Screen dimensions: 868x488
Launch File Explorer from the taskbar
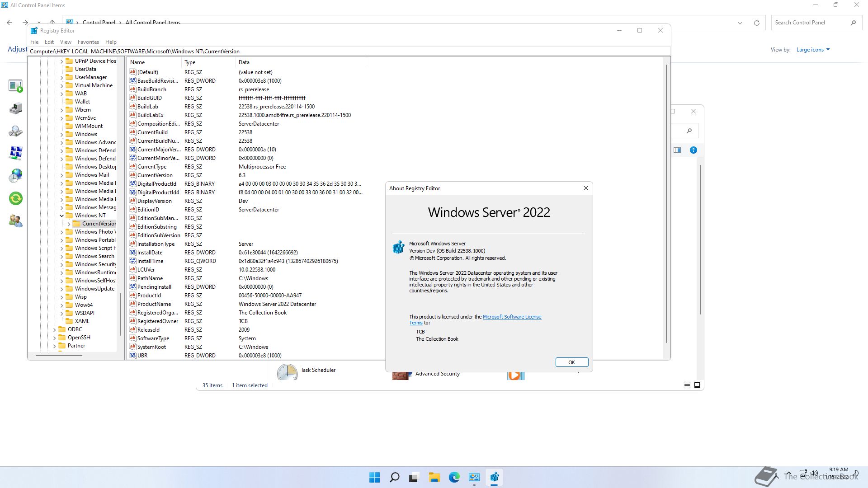click(x=434, y=477)
